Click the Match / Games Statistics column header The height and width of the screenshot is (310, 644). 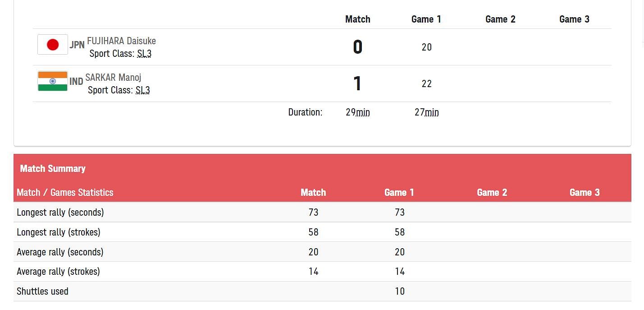(65, 193)
